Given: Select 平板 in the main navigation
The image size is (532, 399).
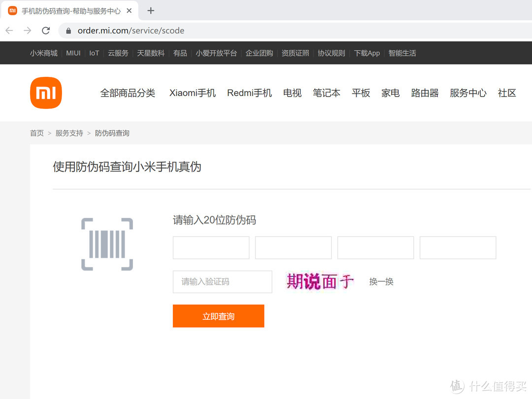Looking at the screenshot, I should tap(361, 93).
